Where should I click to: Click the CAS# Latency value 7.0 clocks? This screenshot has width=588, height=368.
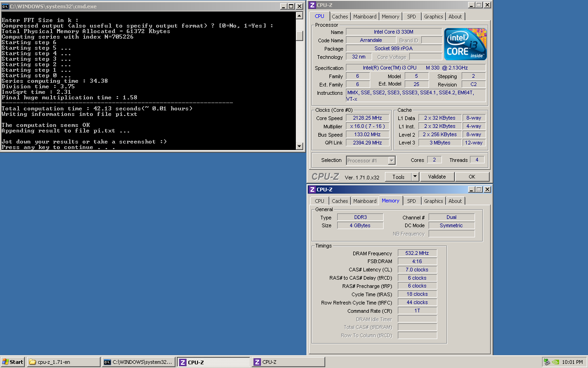click(417, 270)
